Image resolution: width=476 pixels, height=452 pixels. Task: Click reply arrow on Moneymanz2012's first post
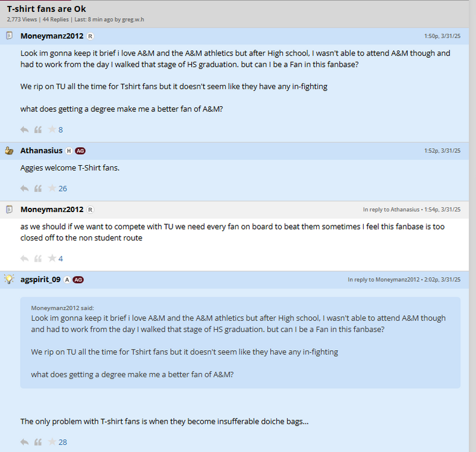tap(24, 130)
